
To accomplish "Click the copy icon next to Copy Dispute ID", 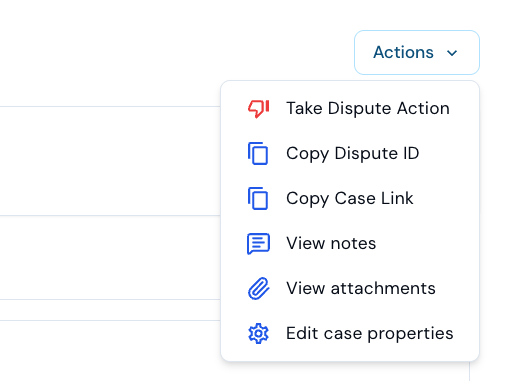I will coord(258,154).
